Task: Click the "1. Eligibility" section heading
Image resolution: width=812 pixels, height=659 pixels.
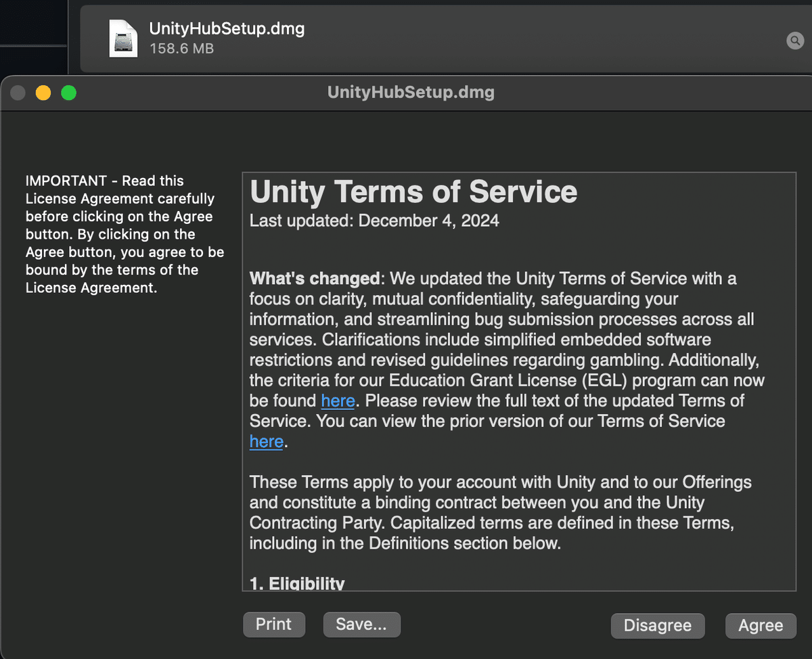Action: (x=297, y=583)
